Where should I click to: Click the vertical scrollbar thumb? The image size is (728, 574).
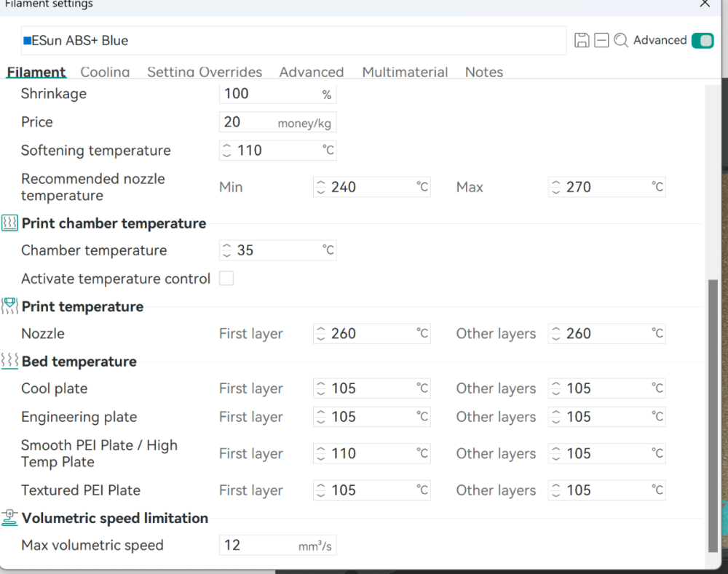[713, 416]
